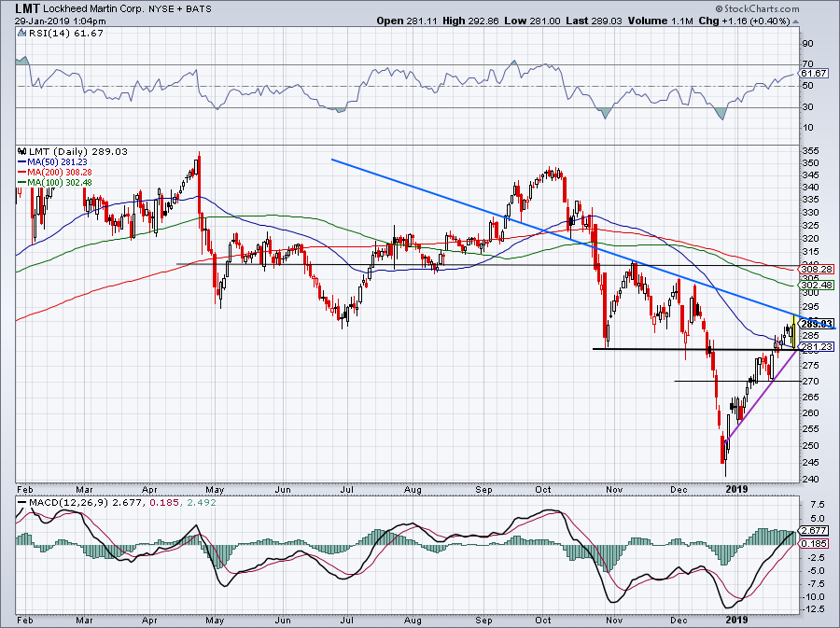Click the 270 level on the price axis
The image size is (840, 628).
[x=810, y=382]
